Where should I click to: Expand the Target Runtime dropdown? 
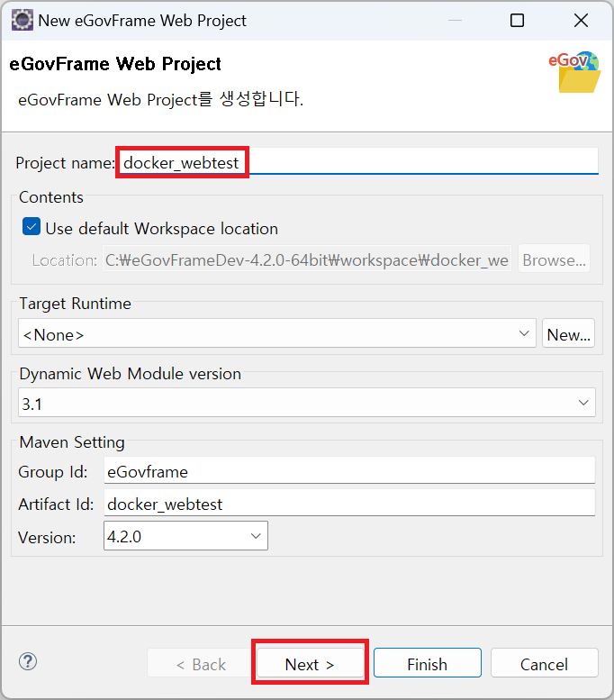pyautogui.click(x=526, y=334)
